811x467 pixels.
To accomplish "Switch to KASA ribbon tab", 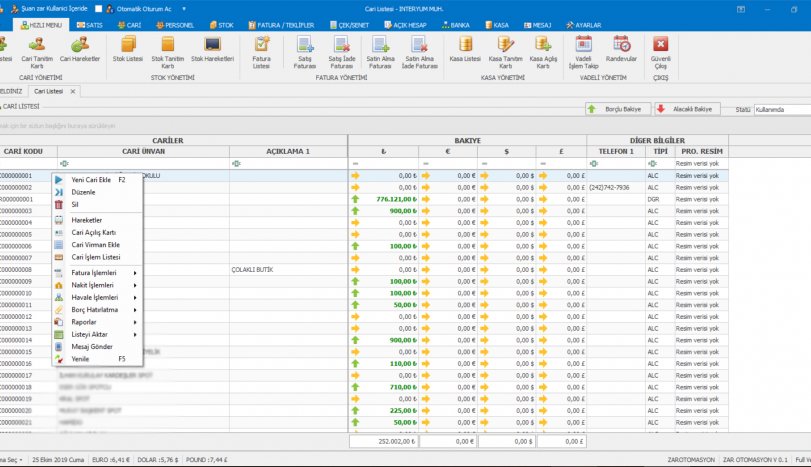I will (497, 25).
